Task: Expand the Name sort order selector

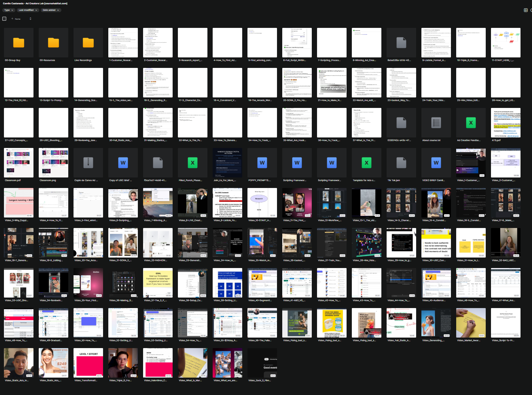Action: (x=31, y=19)
